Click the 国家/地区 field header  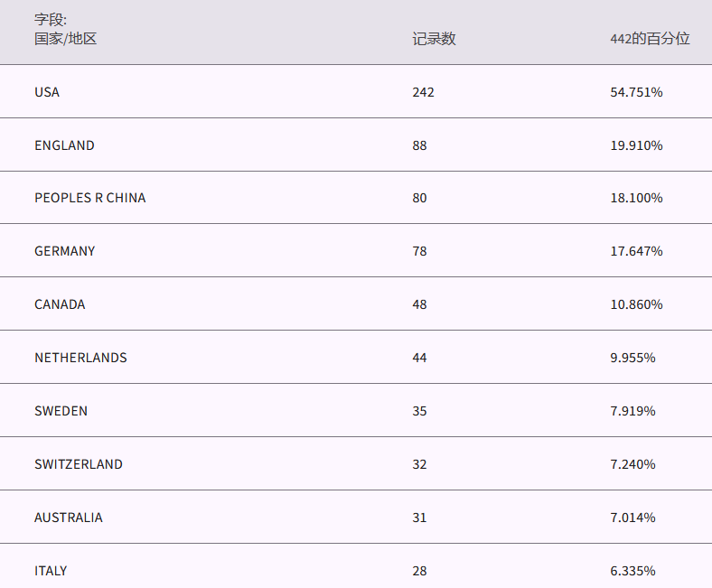click(x=65, y=39)
